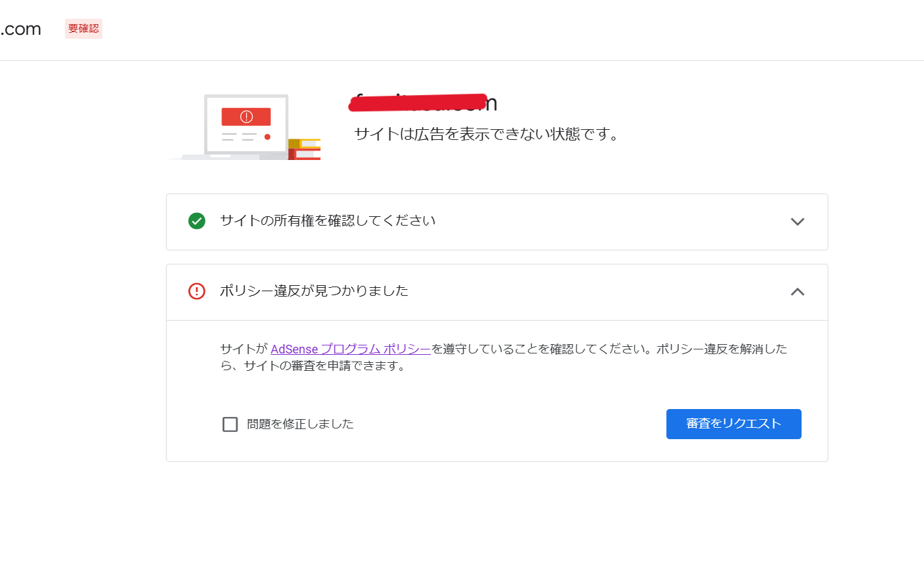Click the 問題を修正しました label text
Image resolution: width=924 pixels, height=561 pixels.
(300, 424)
